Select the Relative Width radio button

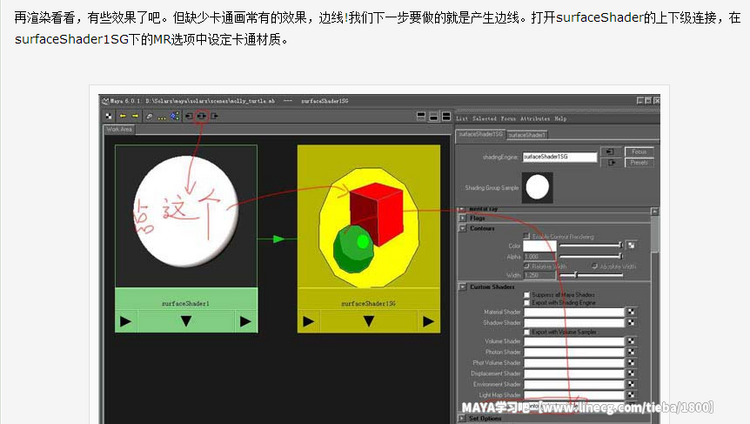point(527,266)
